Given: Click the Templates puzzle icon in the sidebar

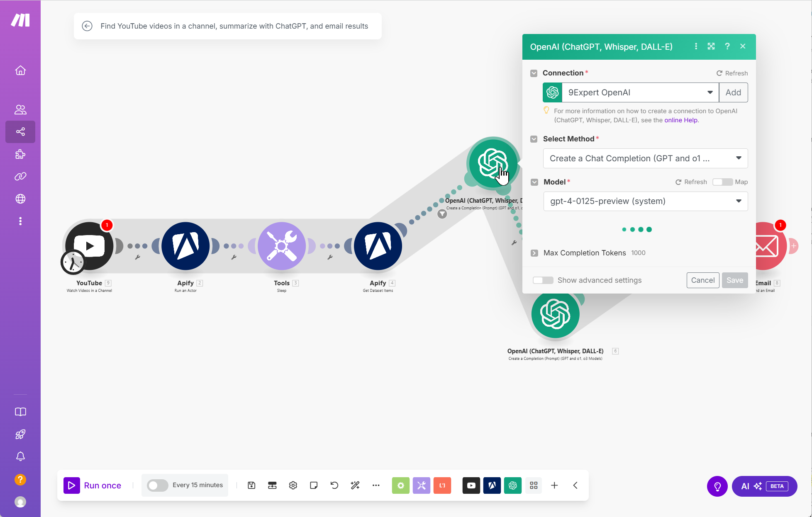Looking at the screenshot, I should click(x=20, y=154).
